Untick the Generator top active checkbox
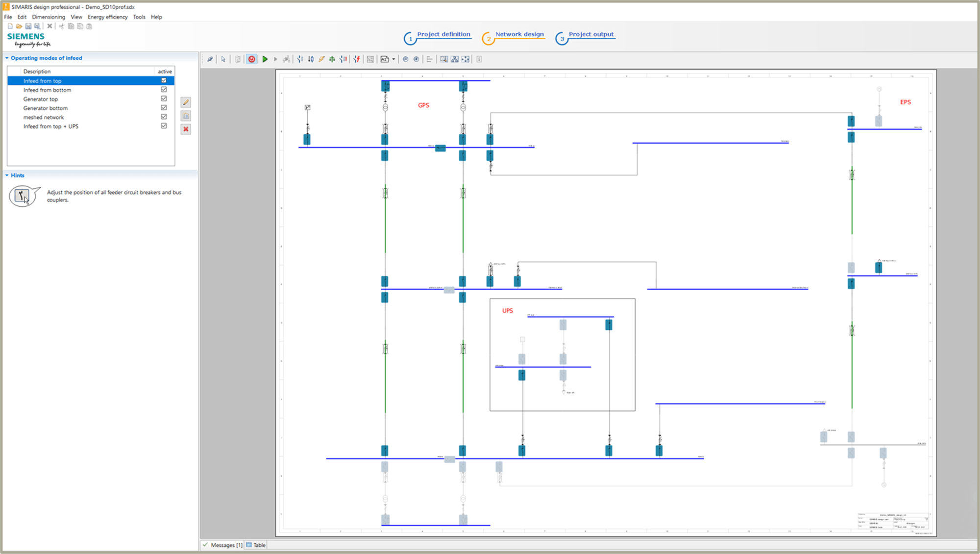This screenshot has width=980, height=554. pos(164,99)
